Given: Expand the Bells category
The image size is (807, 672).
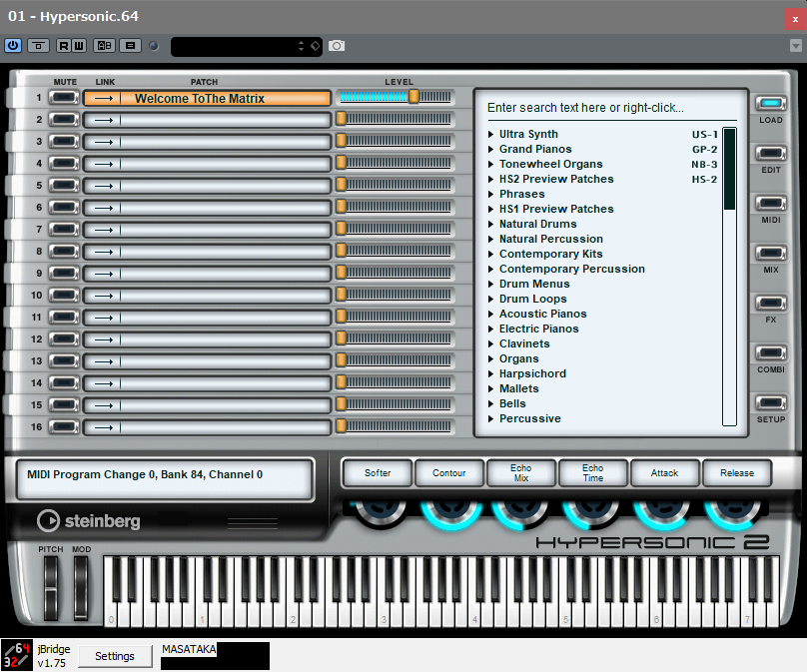Looking at the screenshot, I should (x=491, y=404).
